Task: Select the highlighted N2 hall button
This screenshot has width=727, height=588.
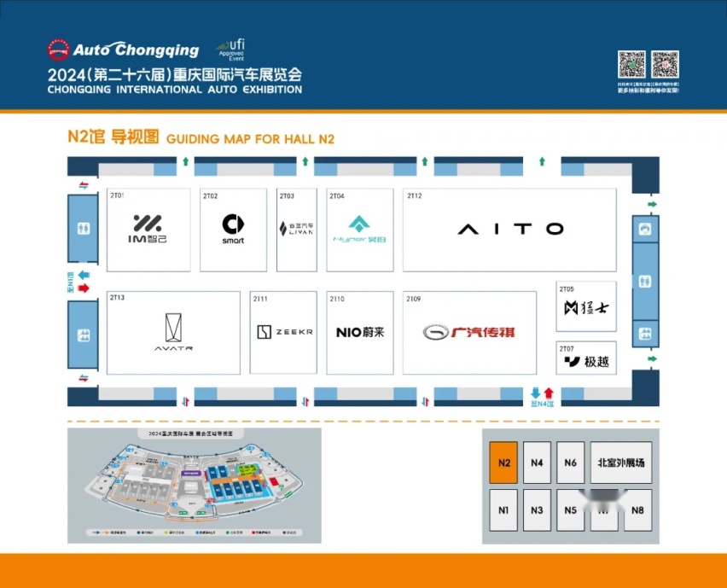Action: (x=503, y=463)
